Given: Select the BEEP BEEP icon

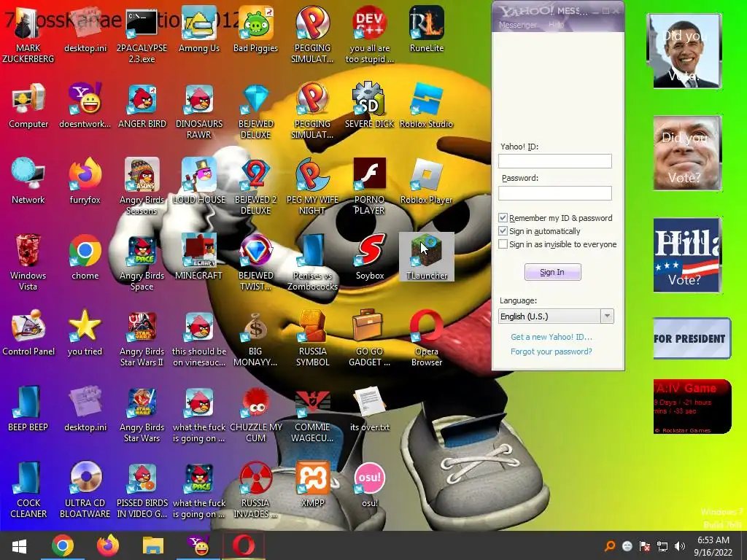Looking at the screenshot, I should pyautogui.click(x=28, y=409).
